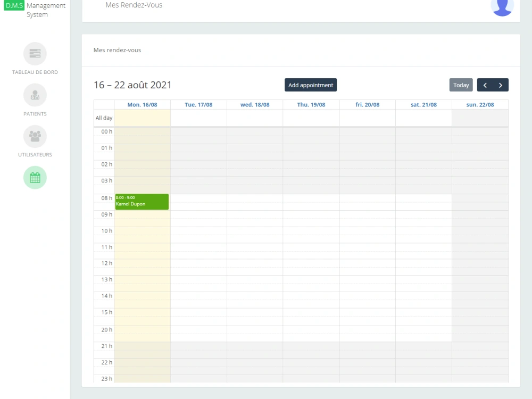The height and width of the screenshot is (399, 532).
Task: Click the '12 h' time label
Action: [106, 263]
